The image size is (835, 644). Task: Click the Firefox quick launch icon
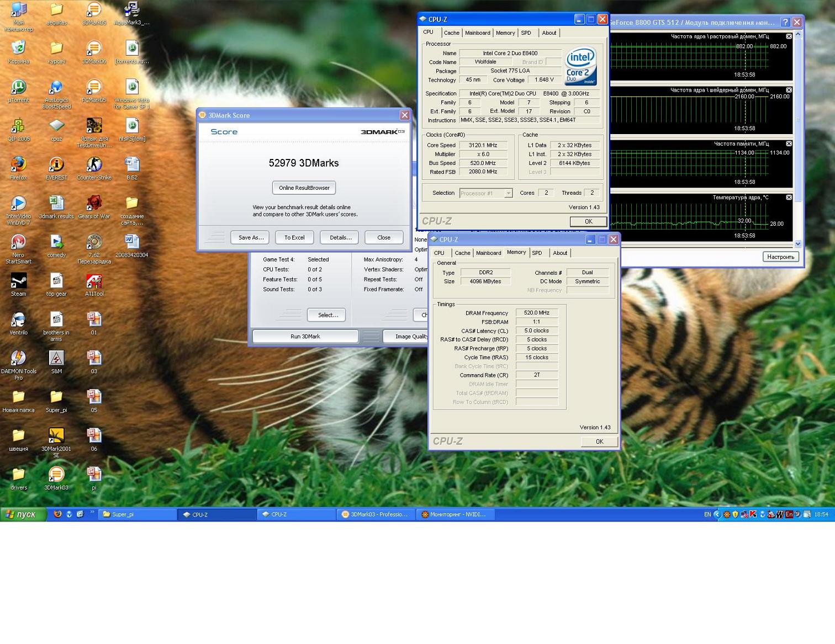point(57,514)
